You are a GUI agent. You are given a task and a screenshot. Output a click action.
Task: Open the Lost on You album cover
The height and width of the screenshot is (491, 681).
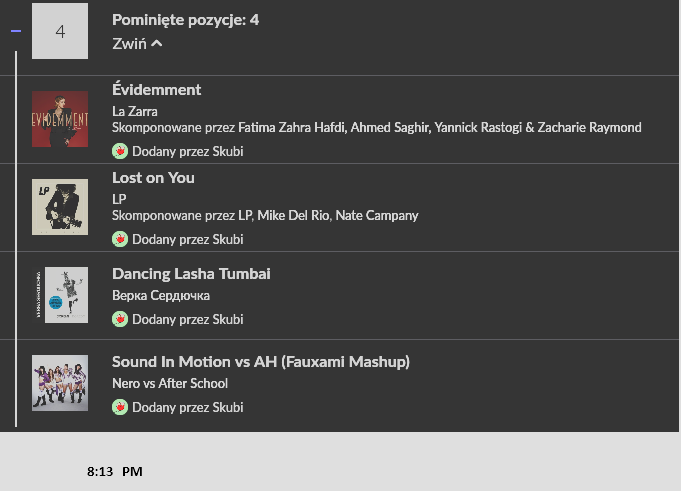pos(60,207)
